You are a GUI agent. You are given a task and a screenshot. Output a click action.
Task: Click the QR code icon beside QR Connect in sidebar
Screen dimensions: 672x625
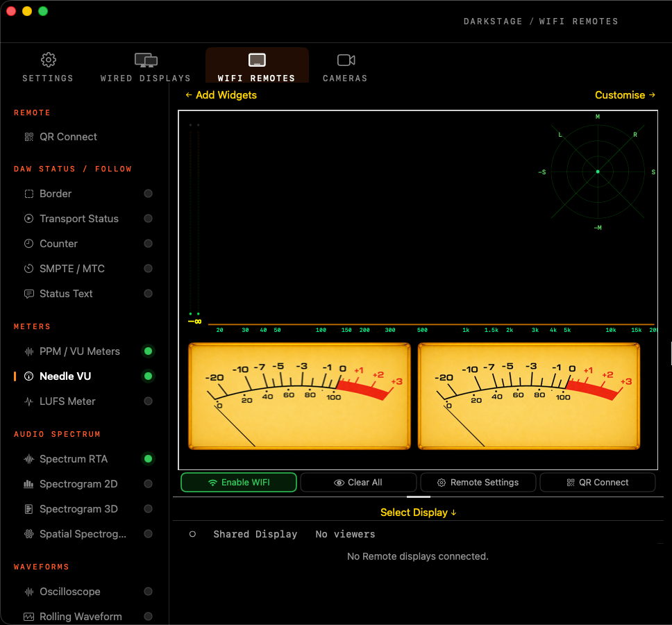pos(28,137)
